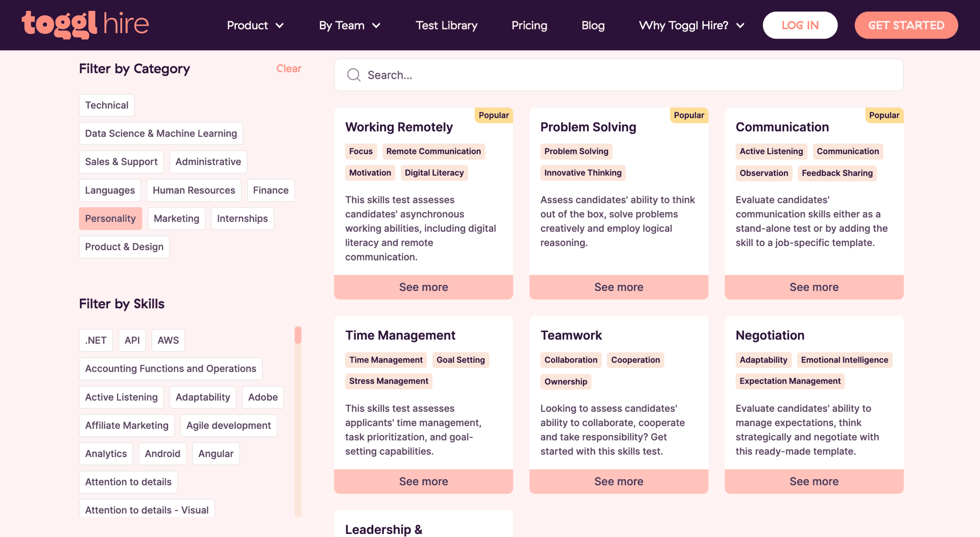The image size is (980, 537).
Task: Open the Blog link
Action: point(593,25)
